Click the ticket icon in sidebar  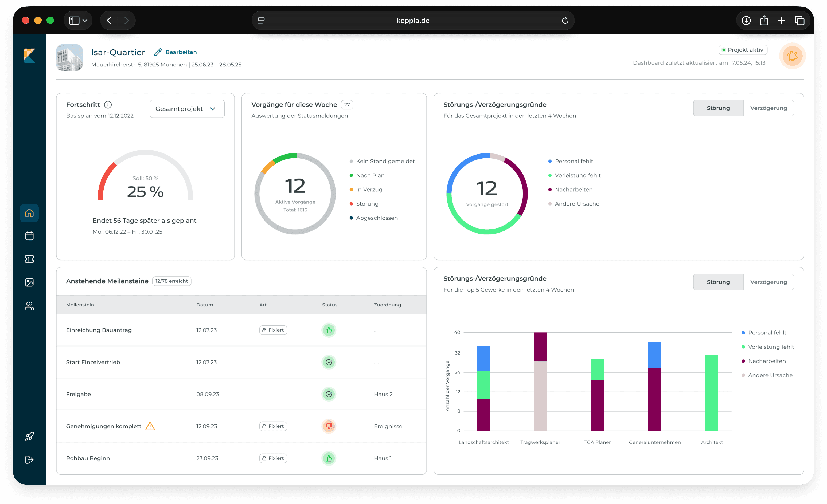coord(29,259)
